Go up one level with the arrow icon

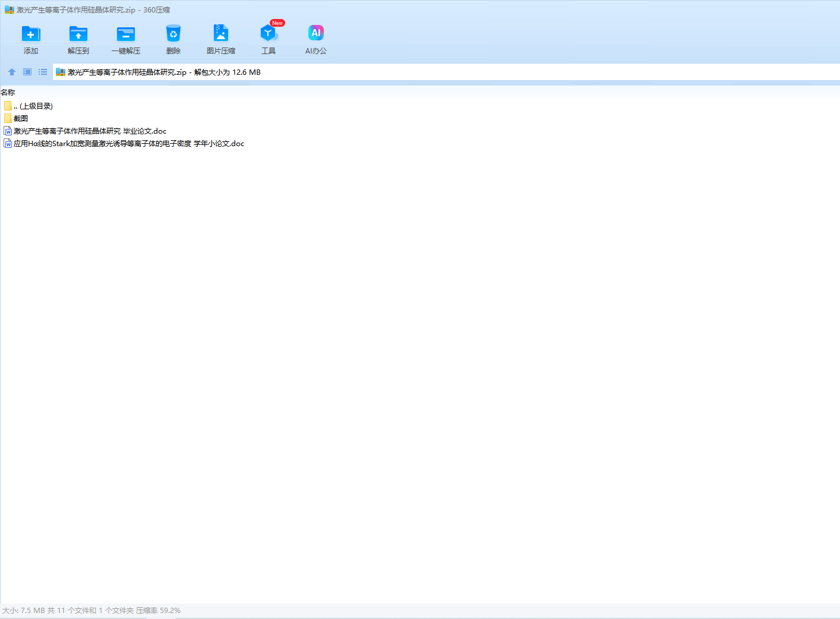[12, 72]
